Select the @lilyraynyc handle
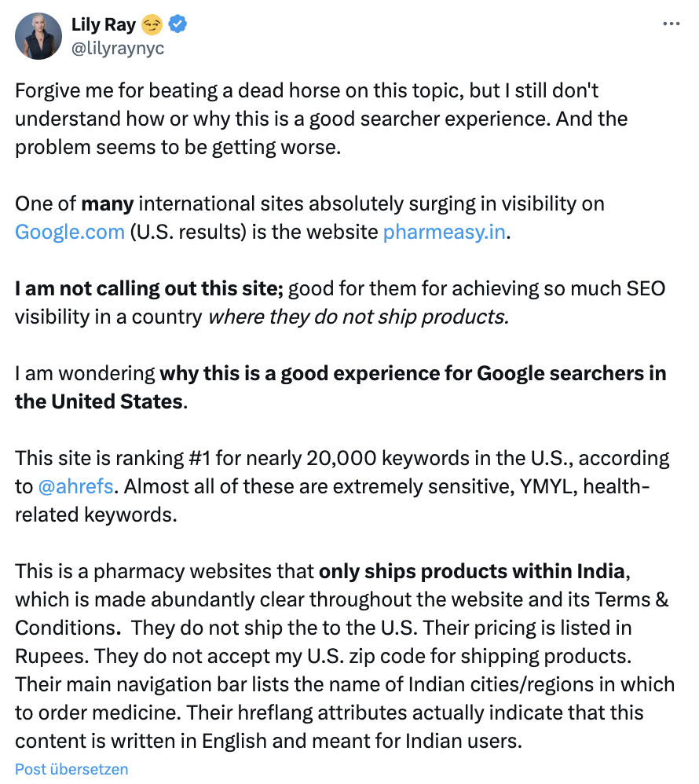 point(120,46)
